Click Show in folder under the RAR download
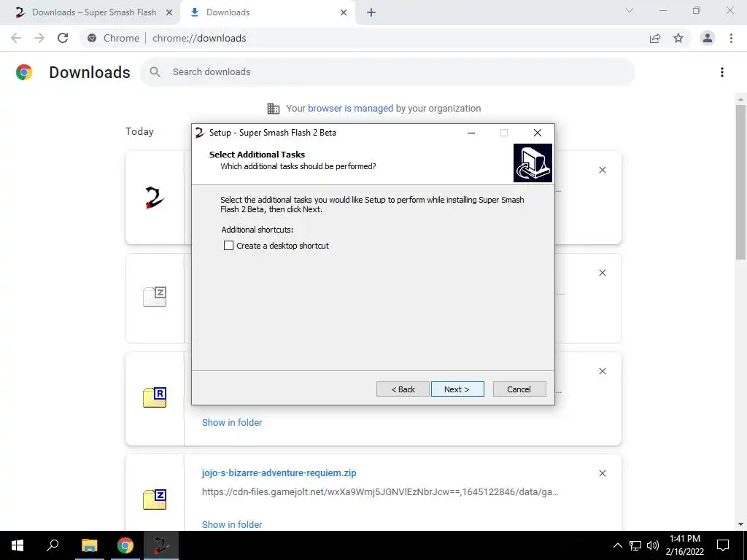This screenshot has height=560, width=747. pyautogui.click(x=232, y=422)
